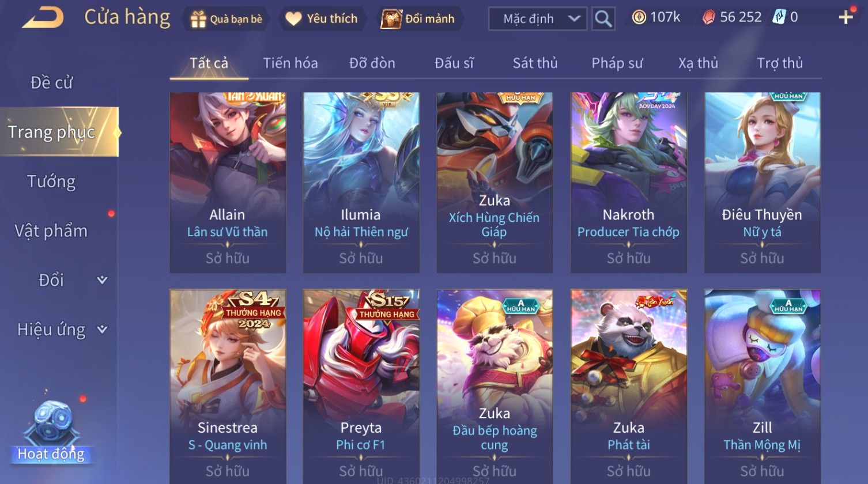This screenshot has height=484, width=868.
Task: Open Vật phẩm in the sidebar
Action: tap(51, 231)
